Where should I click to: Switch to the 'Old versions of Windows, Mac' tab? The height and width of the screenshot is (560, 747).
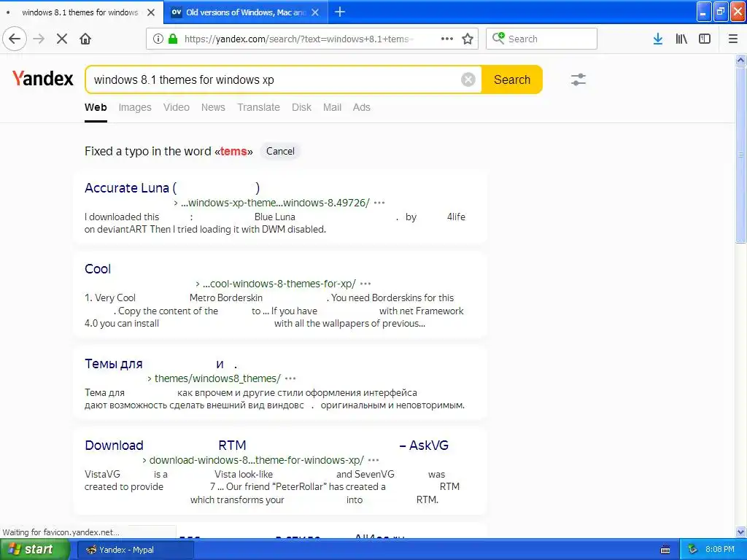pyautogui.click(x=247, y=12)
